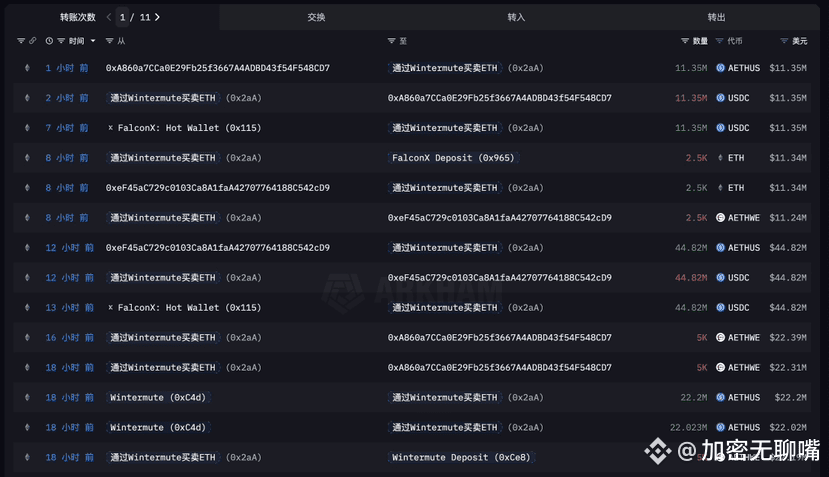
Task: Click the chain link icon in header
Action: point(33,41)
